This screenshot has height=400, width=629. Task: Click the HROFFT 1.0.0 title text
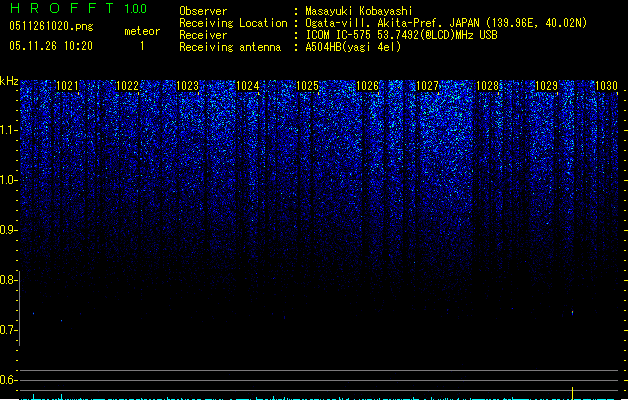tap(79, 8)
